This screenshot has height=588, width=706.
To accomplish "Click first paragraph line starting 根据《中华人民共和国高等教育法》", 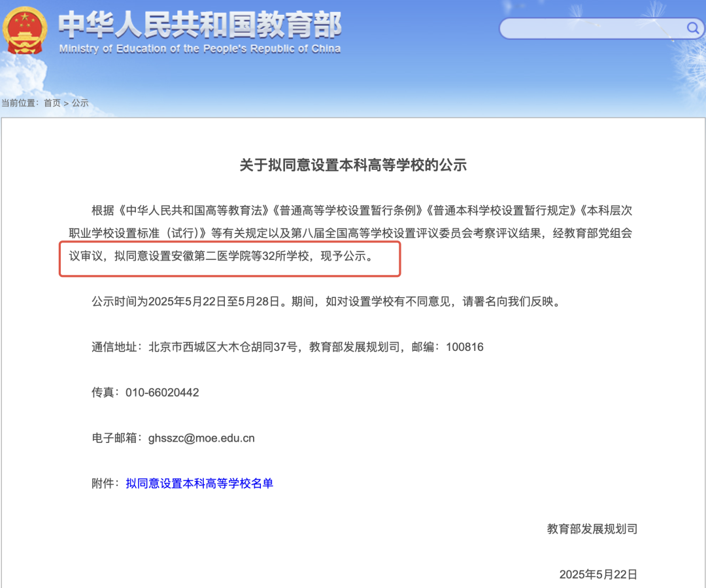I will 362,210.
